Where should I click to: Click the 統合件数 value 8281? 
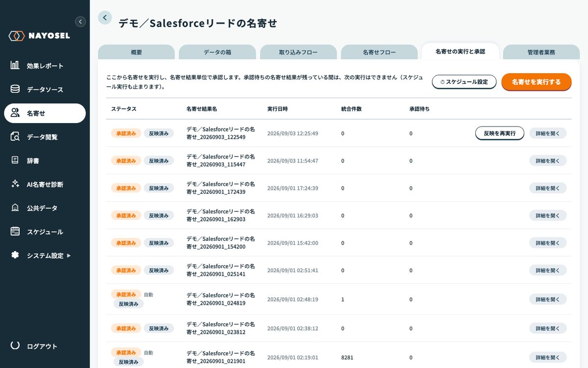[x=347, y=358]
